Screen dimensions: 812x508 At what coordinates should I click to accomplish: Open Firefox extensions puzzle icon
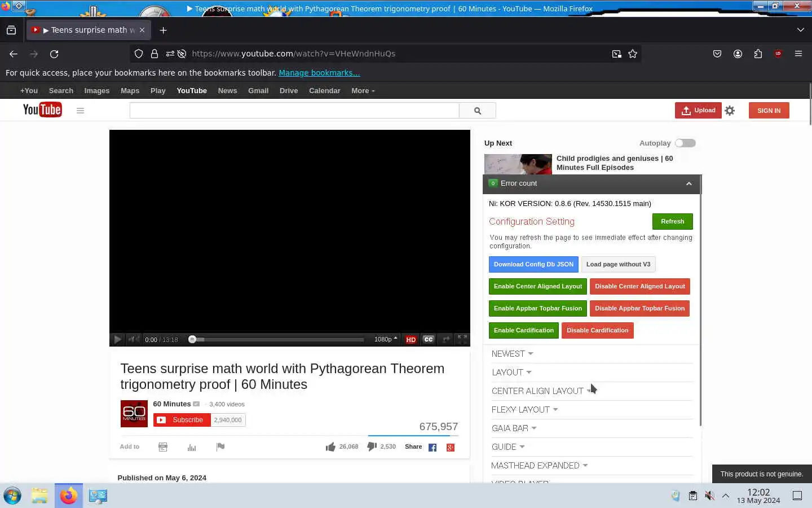(x=758, y=54)
